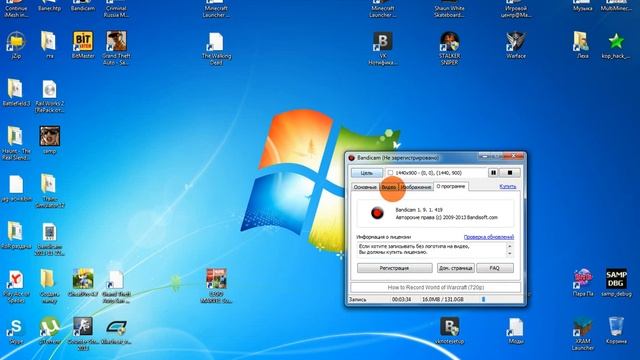The image size is (640, 360).
Task: Select the Леха folder icon
Action: 582,45
